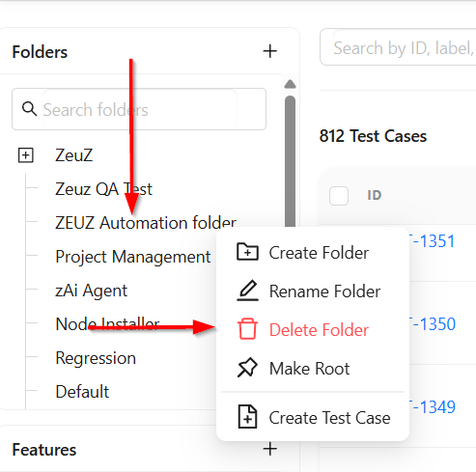
Task: Focus the Search by ID, label field
Action: coord(398,47)
